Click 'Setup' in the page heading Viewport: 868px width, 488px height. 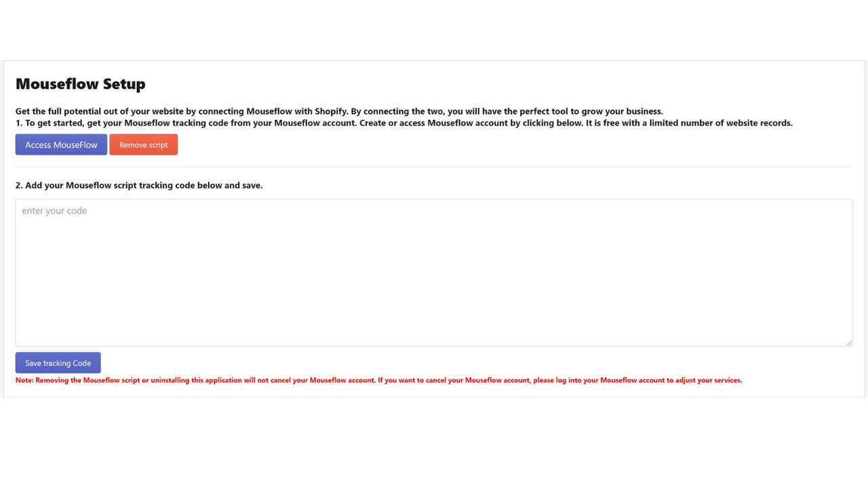(124, 84)
